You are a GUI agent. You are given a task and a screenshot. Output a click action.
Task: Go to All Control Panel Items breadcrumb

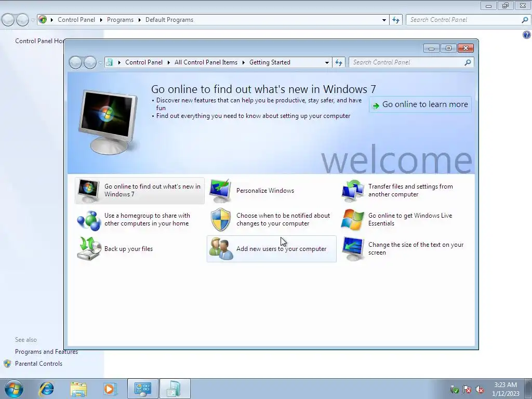[x=206, y=62]
